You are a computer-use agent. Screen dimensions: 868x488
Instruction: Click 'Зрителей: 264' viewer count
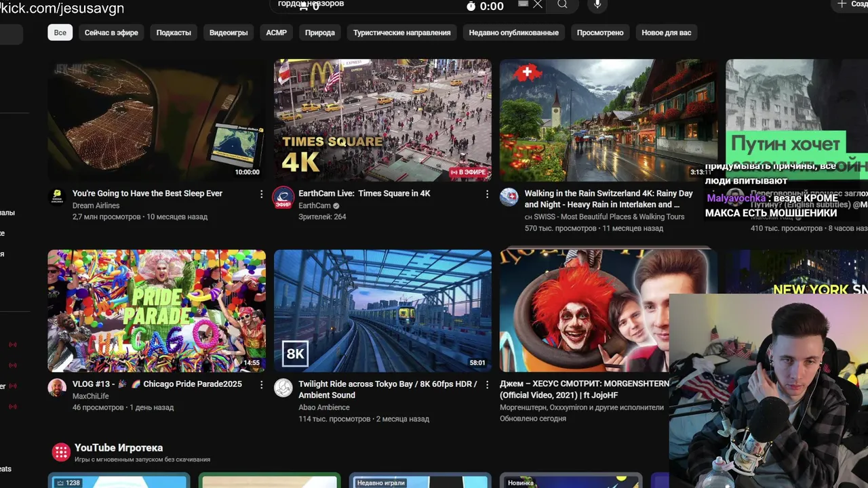click(x=322, y=217)
